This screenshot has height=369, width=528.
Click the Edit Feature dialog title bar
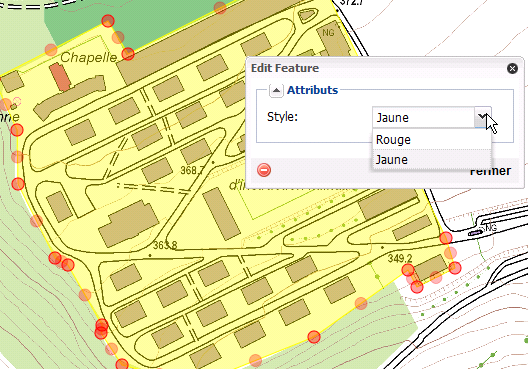[x=377, y=68]
